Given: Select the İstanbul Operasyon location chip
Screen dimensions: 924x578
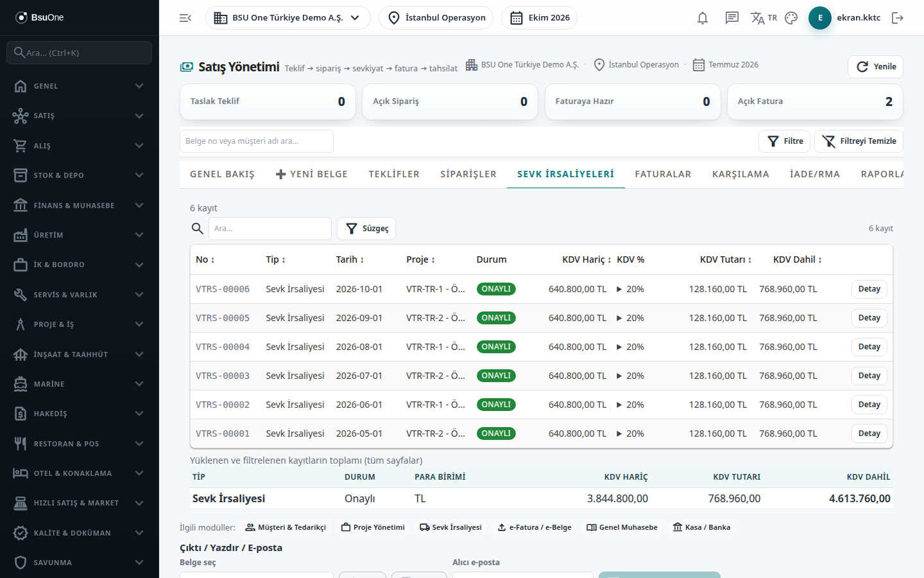Looking at the screenshot, I should pos(436,18).
